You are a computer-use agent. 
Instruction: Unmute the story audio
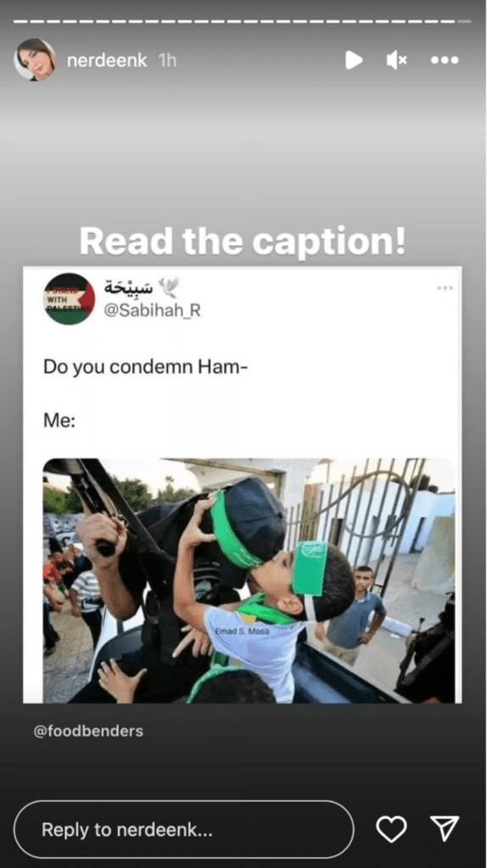397,60
